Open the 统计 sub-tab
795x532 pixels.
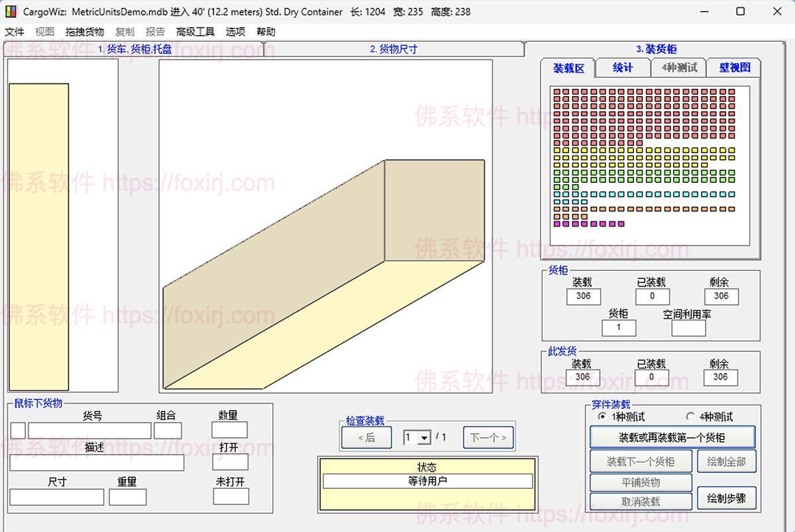[x=622, y=68]
